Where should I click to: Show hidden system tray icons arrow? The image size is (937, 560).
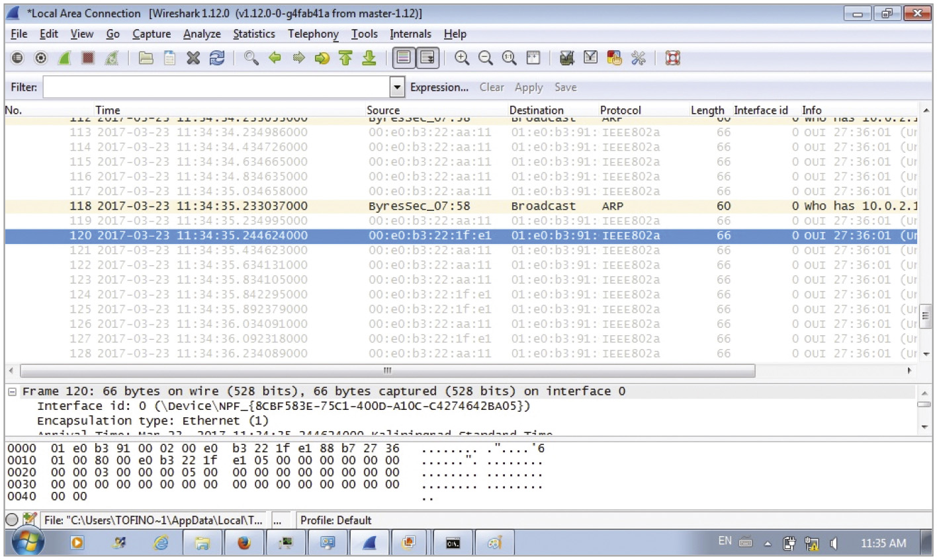768,543
